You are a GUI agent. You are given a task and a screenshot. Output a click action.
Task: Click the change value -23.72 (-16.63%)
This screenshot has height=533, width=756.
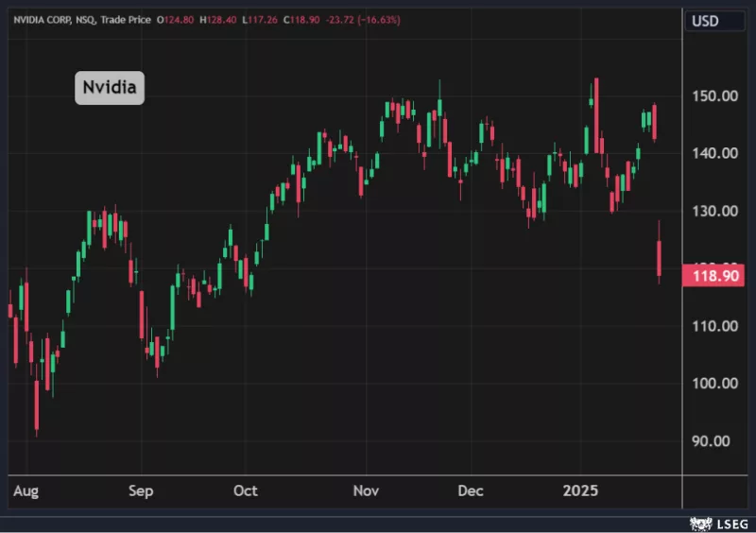point(363,20)
